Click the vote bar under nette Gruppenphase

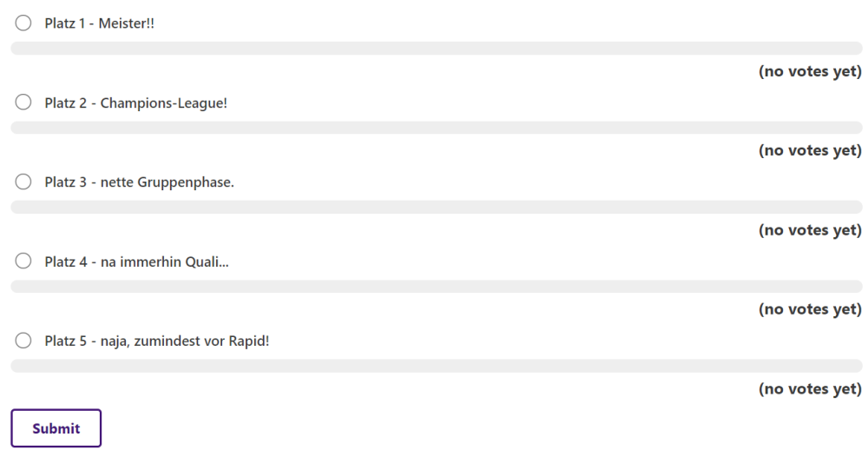(436, 207)
